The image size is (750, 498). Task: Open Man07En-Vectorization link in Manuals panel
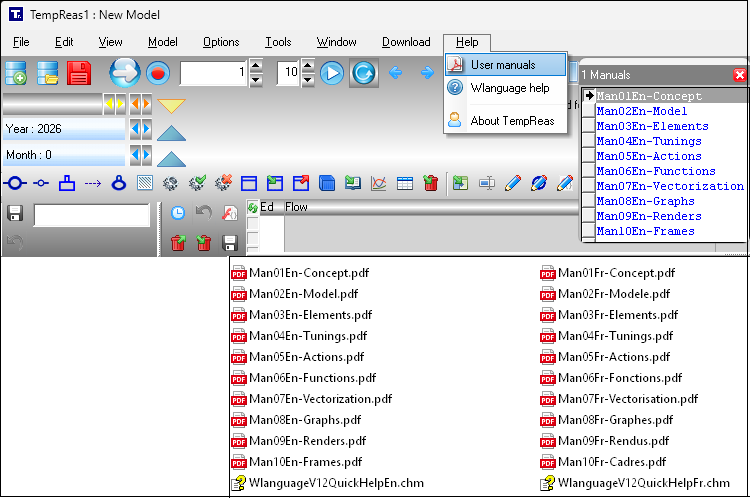click(670, 186)
